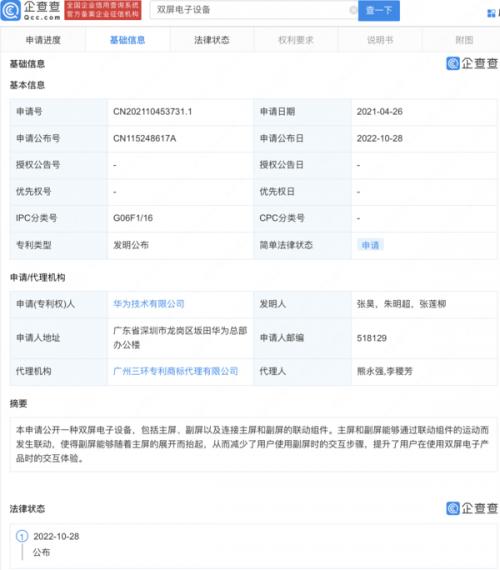This screenshot has height=570, width=500.
Task: Open the 附图 tab
Action: [x=464, y=40]
